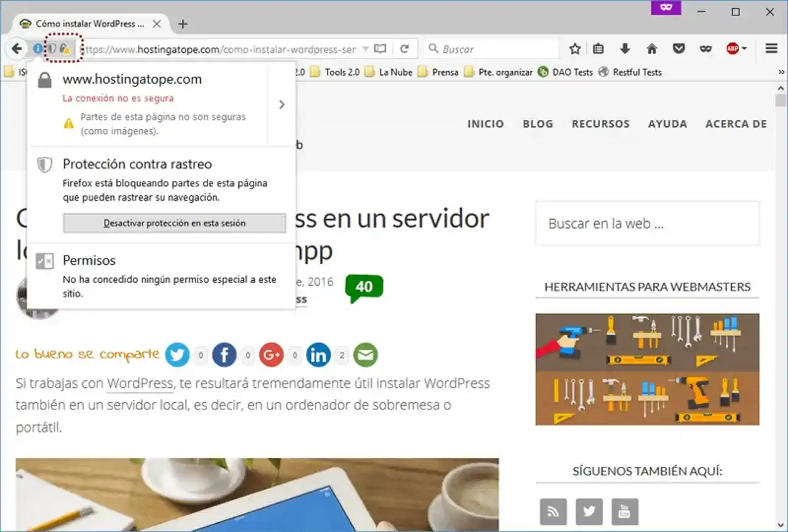Open the Downloads arrow icon
This screenshot has width=788, height=532.
click(625, 49)
